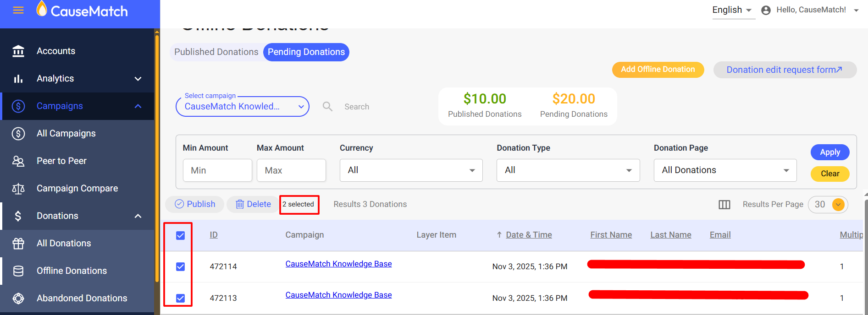Uncheck the checkbox for donation 472113
Viewport: 868px width, 315px height.
point(181,298)
